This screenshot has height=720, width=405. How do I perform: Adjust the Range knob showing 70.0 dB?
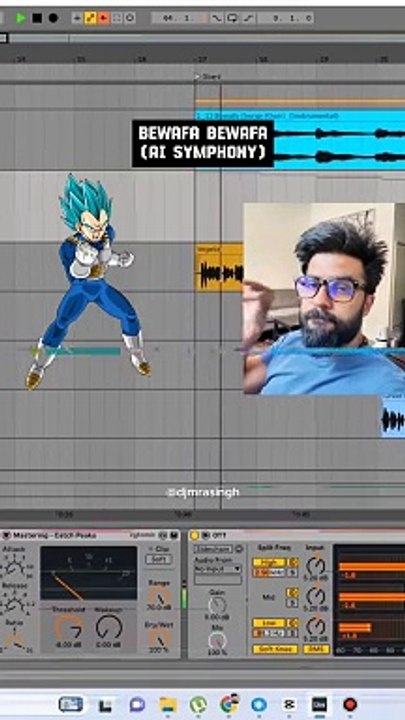(x=159, y=596)
